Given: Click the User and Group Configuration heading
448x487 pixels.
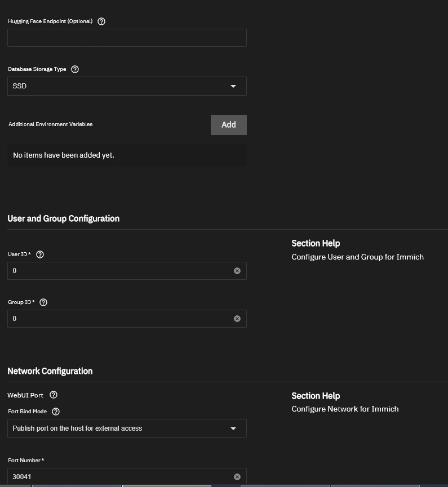Looking at the screenshot, I should coord(63,218).
